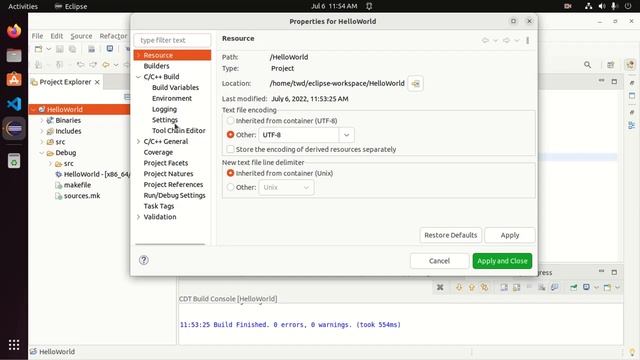Click the back navigation arrow in Resource page
Screen dimensions: 640x360
(x=485, y=40)
